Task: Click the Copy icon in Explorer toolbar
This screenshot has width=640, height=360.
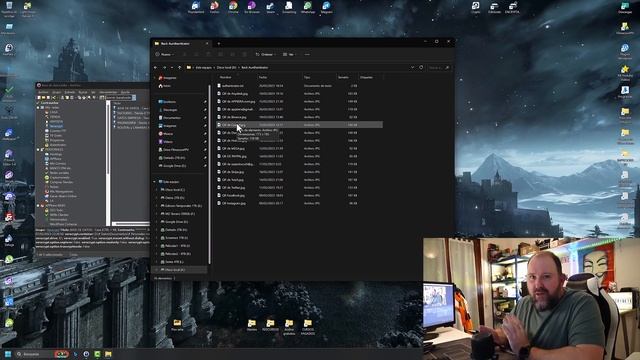Action: click(196, 54)
